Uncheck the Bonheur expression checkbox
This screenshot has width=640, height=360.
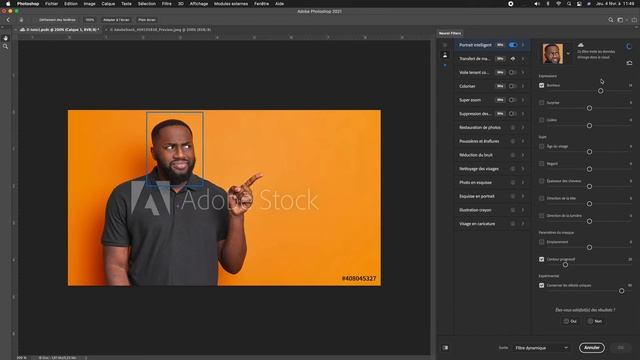click(x=542, y=86)
